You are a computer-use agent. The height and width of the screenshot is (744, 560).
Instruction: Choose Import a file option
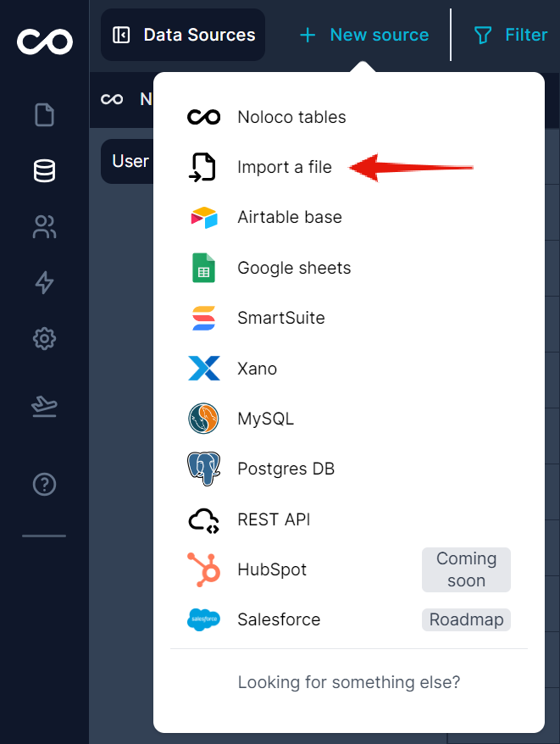[x=284, y=167]
